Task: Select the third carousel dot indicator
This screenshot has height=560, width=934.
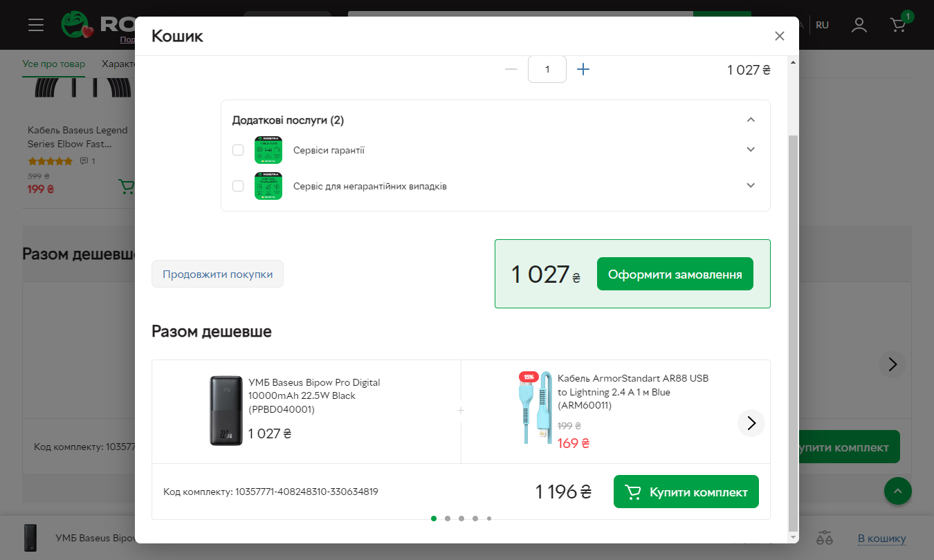Action: pos(461,518)
